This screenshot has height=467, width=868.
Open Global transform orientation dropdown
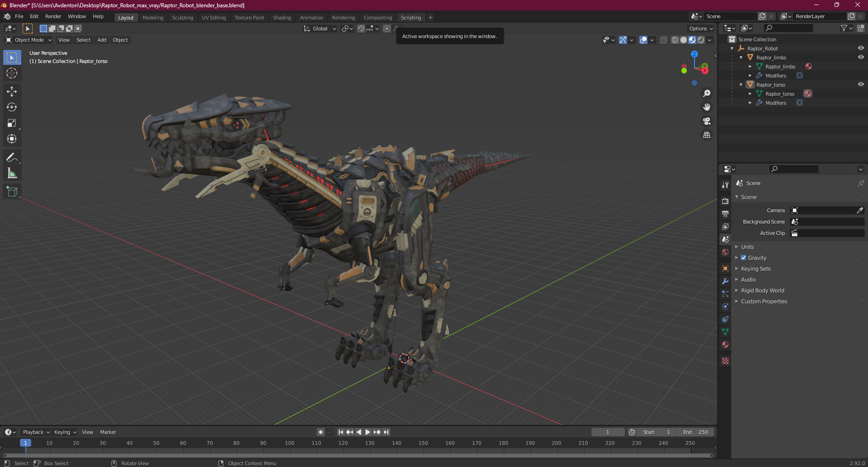coord(320,29)
